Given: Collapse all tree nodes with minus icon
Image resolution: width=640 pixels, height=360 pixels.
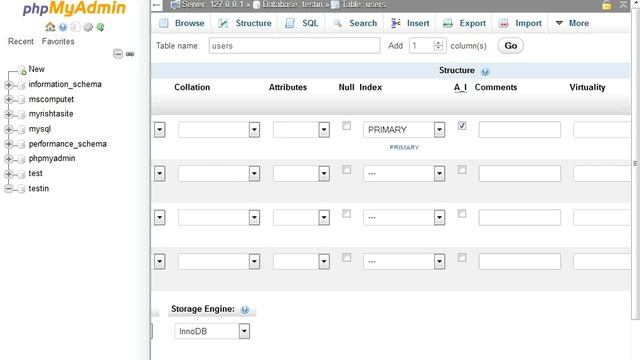Looking at the screenshot, I should point(118,53).
